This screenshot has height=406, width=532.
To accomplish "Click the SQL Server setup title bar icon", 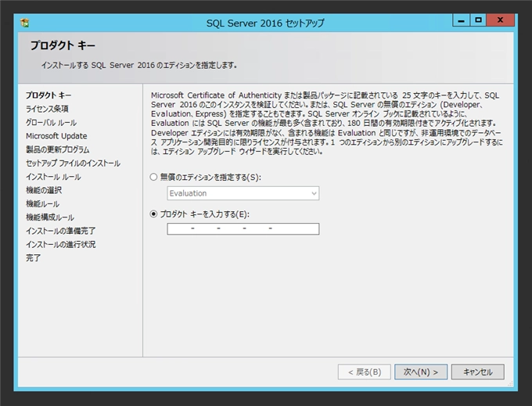I will pos(25,23).
